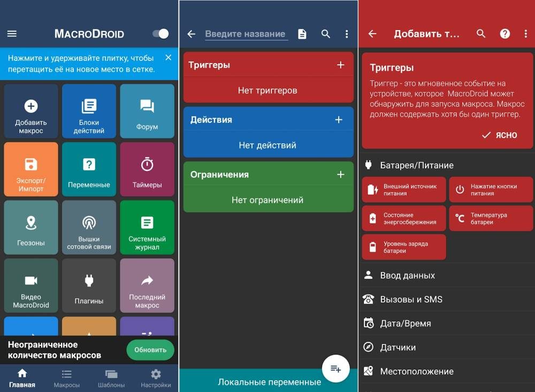Image resolution: width=535 pixels, height=392 pixels.
Task: Select the Внешний источник питания trigger
Action: (x=404, y=190)
